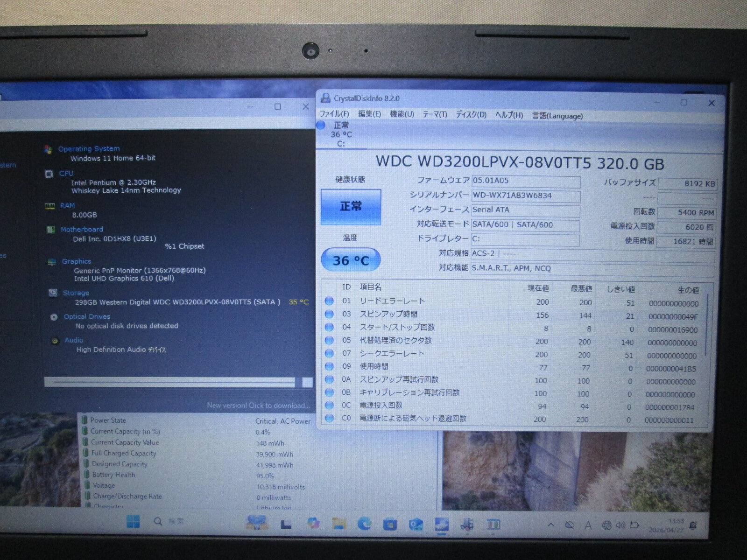Click the 36 °C temperature button
Image resolution: width=747 pixels, height=560 pixels.
[x=351, y=260]
